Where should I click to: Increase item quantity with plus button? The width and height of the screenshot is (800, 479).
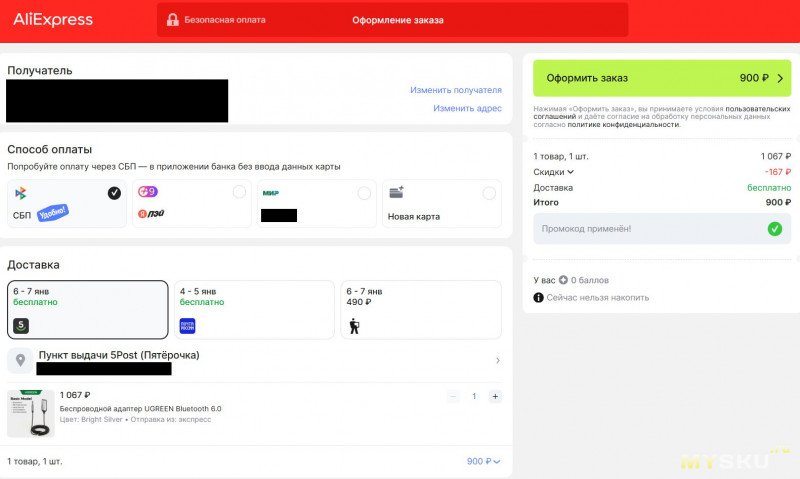click(x=494, y=396)
